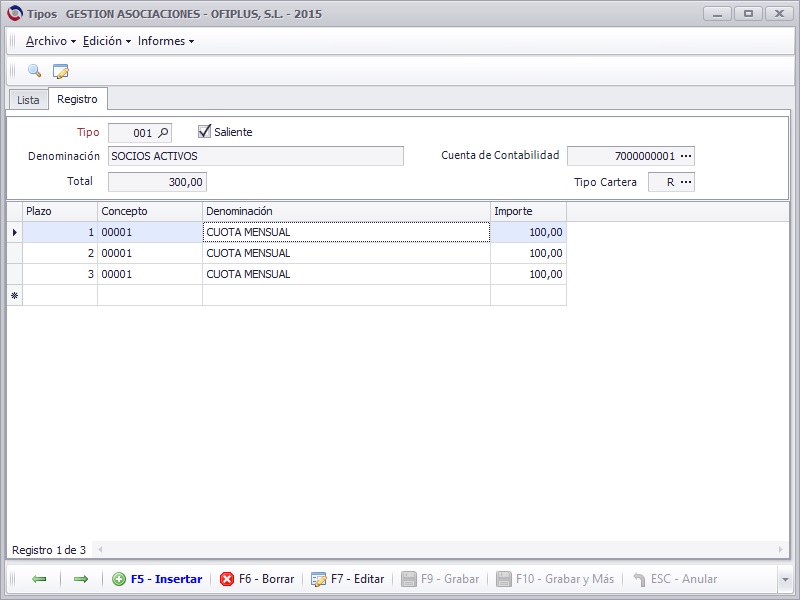This screenshot has width=800, height=600.
Task: Select row indicator arrow of first row
Action: [14, 232]
